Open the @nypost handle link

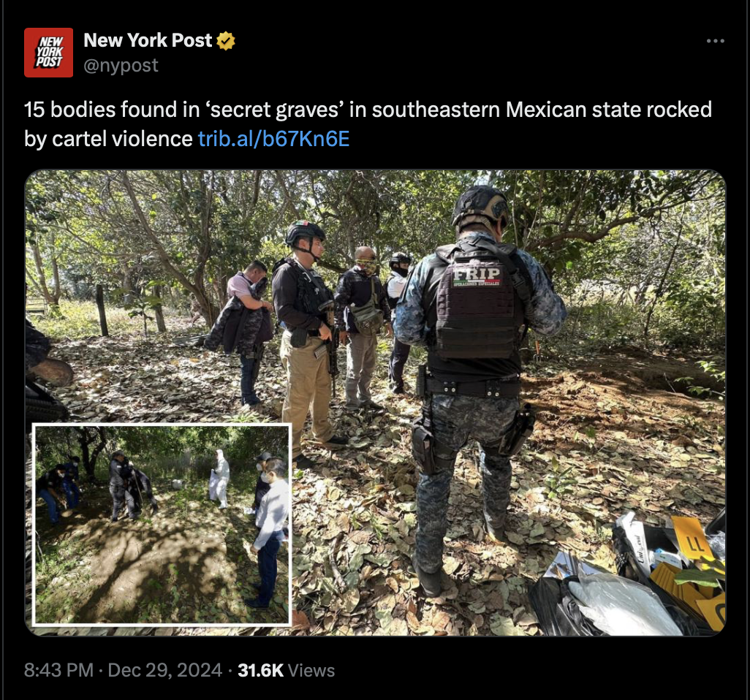click(121, 65)
